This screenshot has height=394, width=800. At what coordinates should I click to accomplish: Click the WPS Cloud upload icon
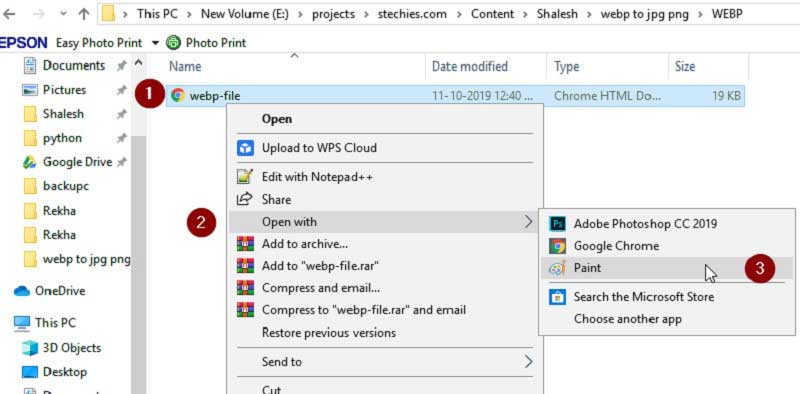[x=245, y=148]
